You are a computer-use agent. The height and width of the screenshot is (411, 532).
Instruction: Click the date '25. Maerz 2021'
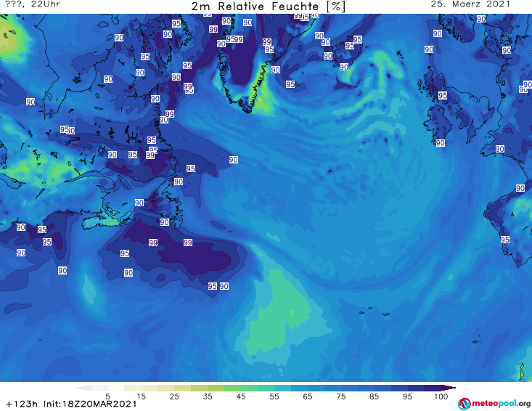coord(470,4)
